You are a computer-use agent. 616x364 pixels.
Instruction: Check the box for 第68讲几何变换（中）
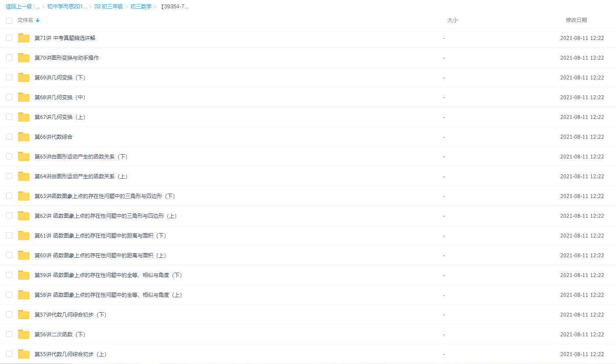[9, 97]
